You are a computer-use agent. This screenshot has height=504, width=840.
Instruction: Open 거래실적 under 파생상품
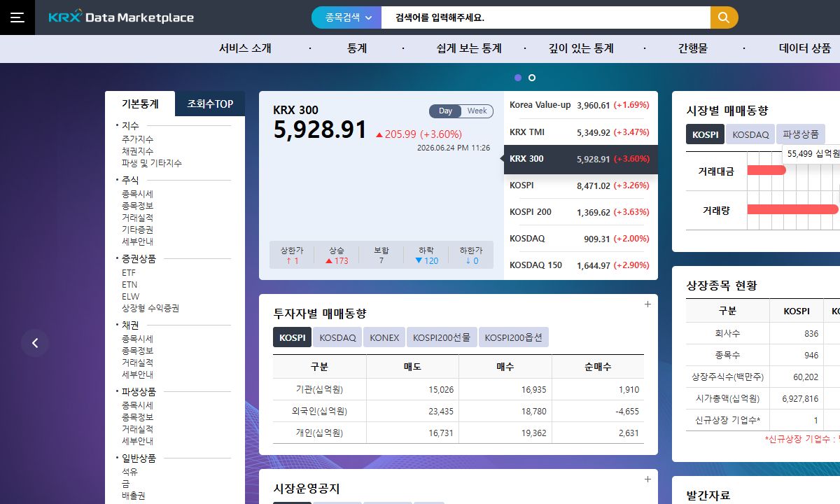[x=138, y=429]
